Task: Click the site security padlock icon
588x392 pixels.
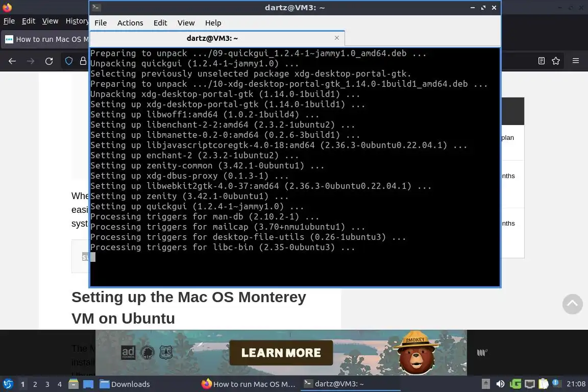Action: (83, 61)
